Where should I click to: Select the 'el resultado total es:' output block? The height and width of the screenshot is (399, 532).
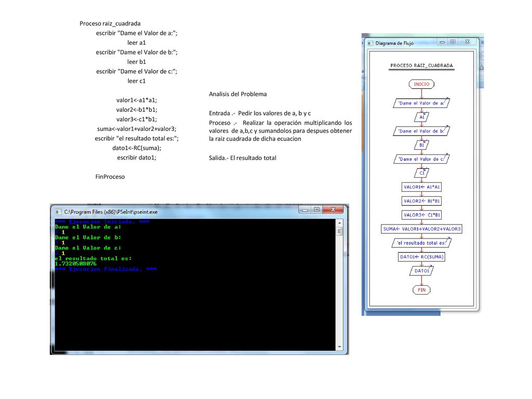422,243
